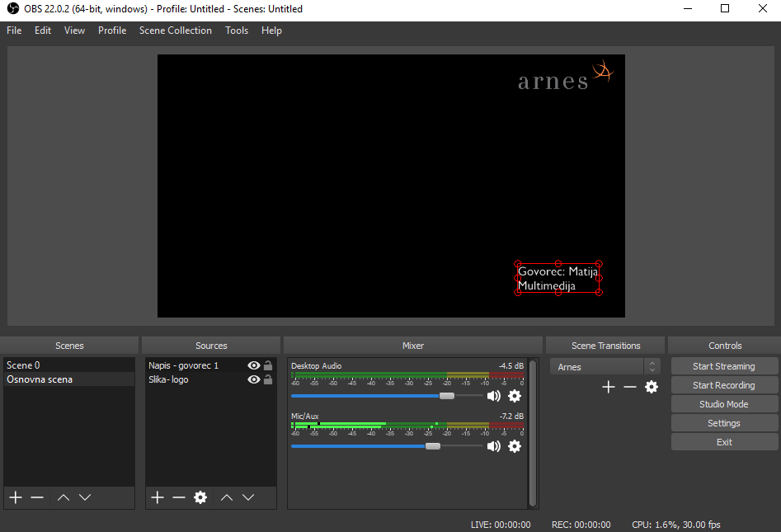Move the selected scene up
The width and height of the screenshot is (781, 532).
[64, 497]
